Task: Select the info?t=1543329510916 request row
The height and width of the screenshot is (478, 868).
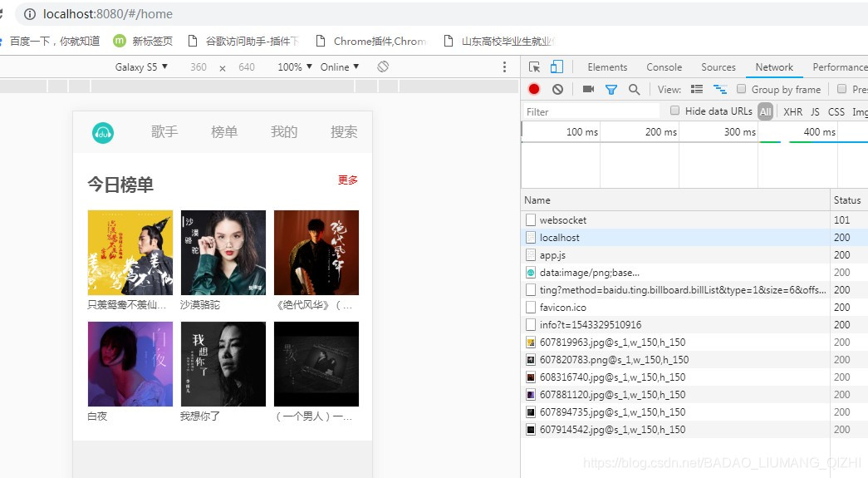Action: coord(694,324)
